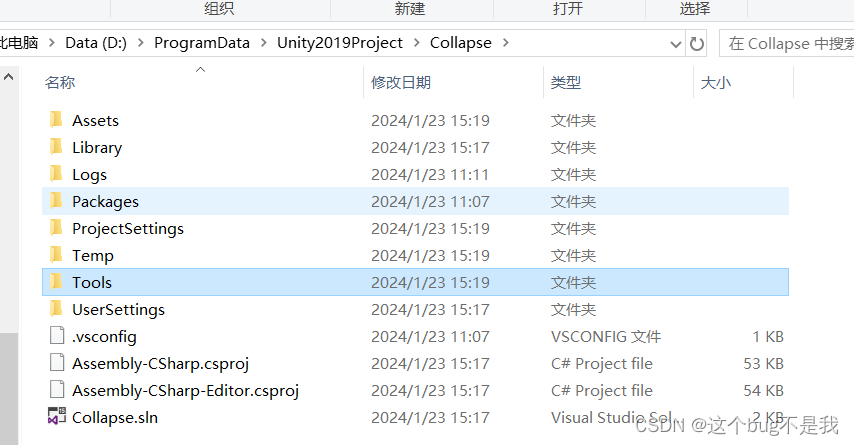Select the Library folder icon

56,147
